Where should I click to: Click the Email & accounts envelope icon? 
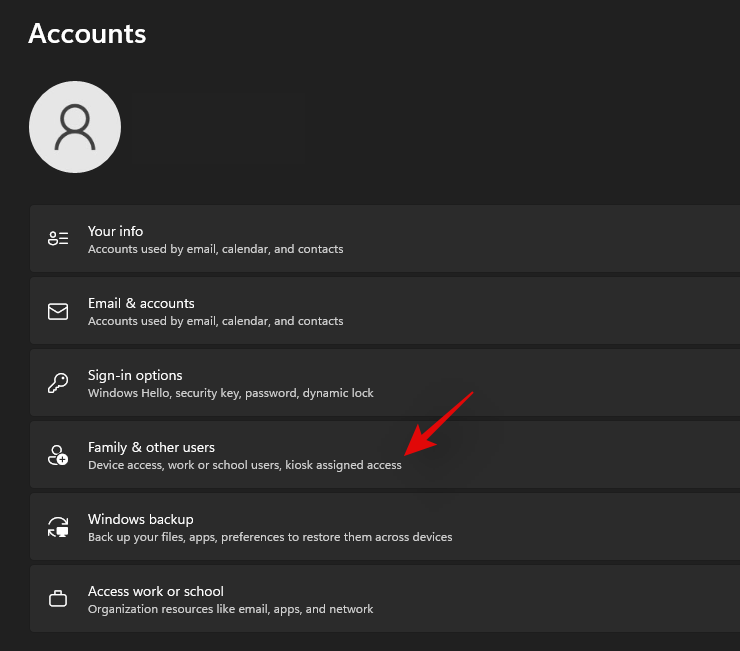point(58,311)
